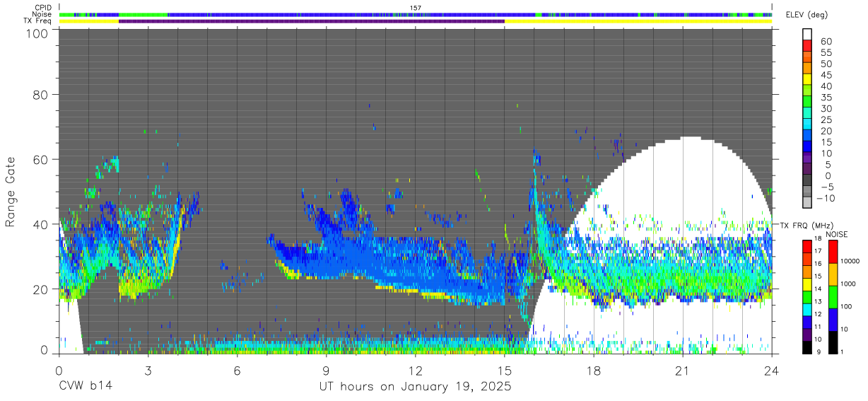Viewport: 868px width, 401px height.
Task: Click the CVW b14 radar beam label
Action: point(85,386)
